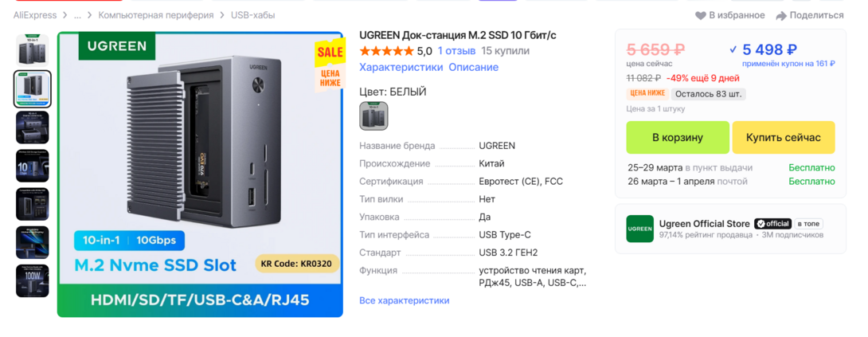Screen dimensions: 868x337
Task: Select the third product thumbnail
Action: click(32, 127)
